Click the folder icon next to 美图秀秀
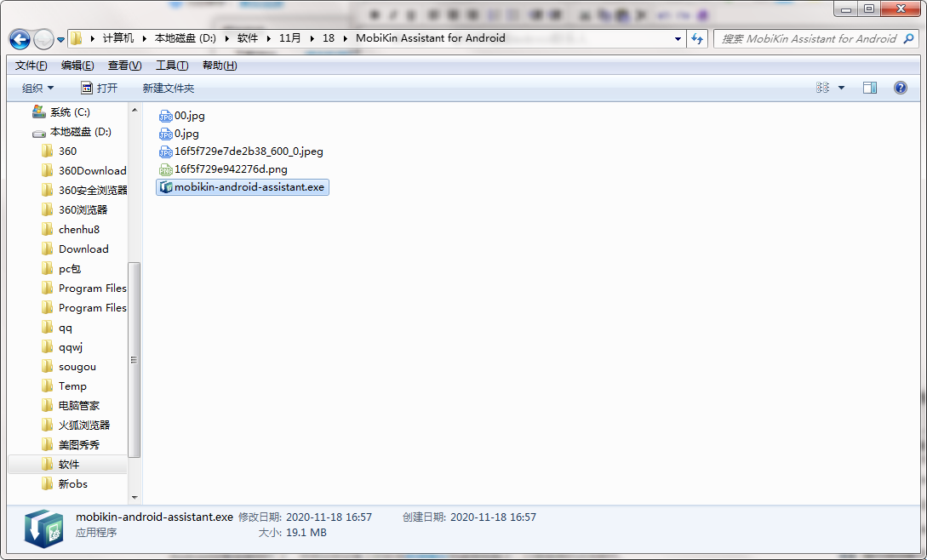Image resolution: width=927 pixels, height=560 pixels. (x=48, y=444)
